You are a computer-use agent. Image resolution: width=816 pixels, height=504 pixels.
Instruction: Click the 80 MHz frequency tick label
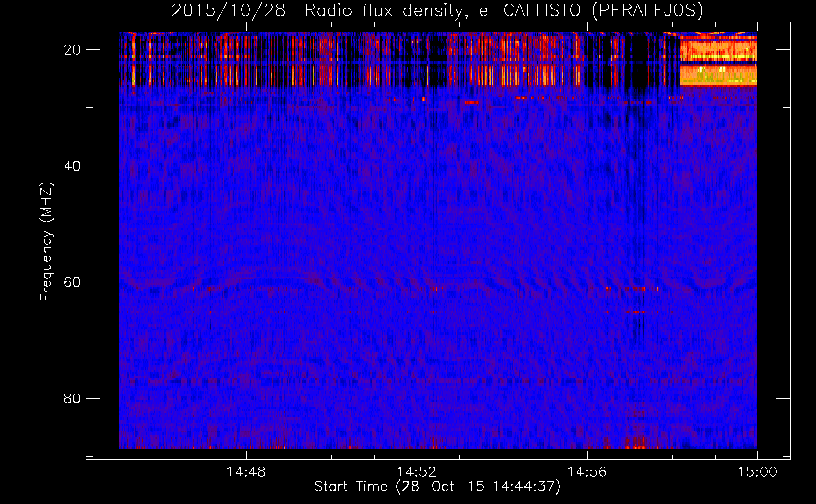tap(73, 398)
